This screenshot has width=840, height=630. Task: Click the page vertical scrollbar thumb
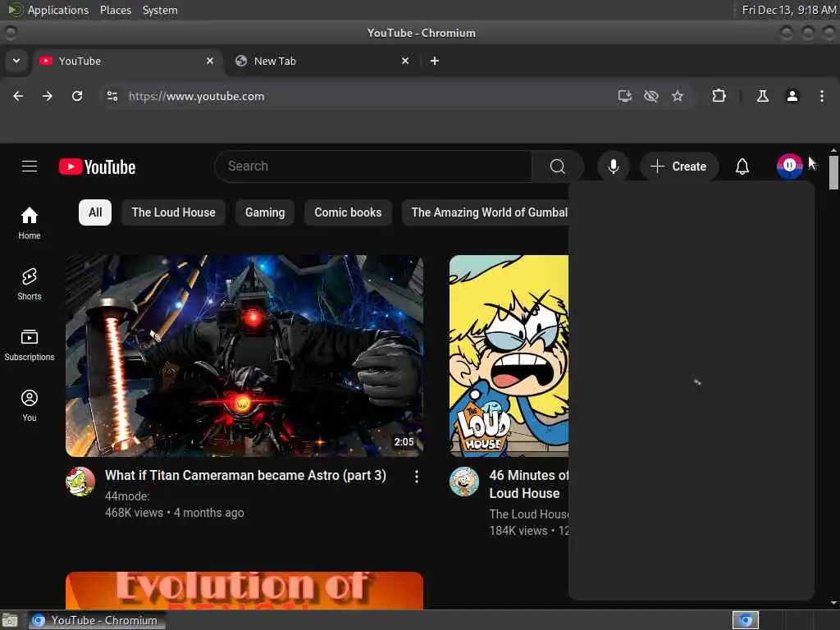point(833,172)
